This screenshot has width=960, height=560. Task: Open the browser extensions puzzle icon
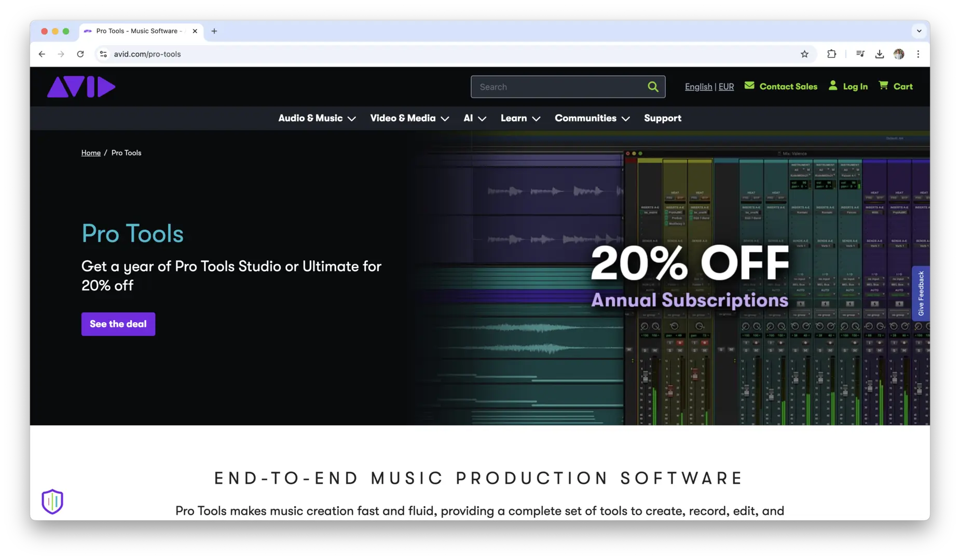831,54
